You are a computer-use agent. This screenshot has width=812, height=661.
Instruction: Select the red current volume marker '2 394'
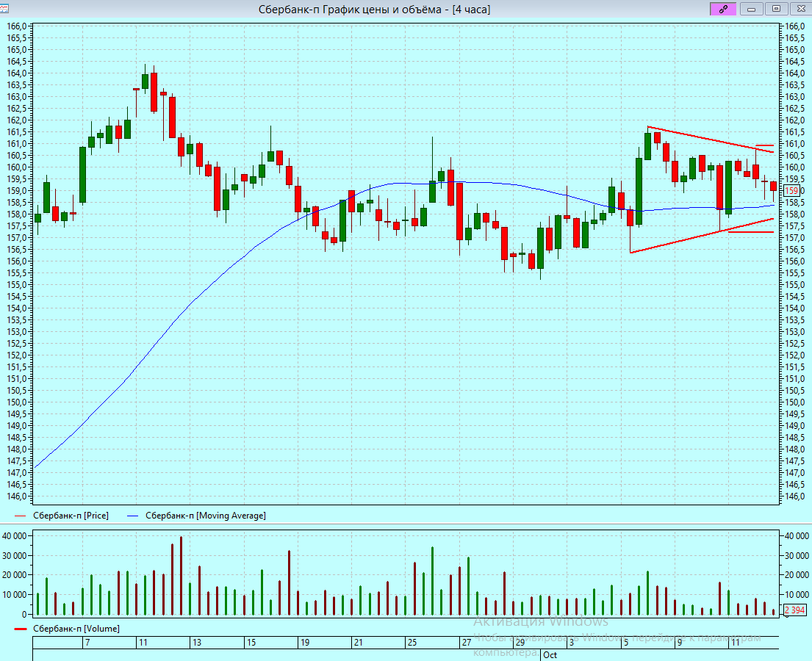794,610
